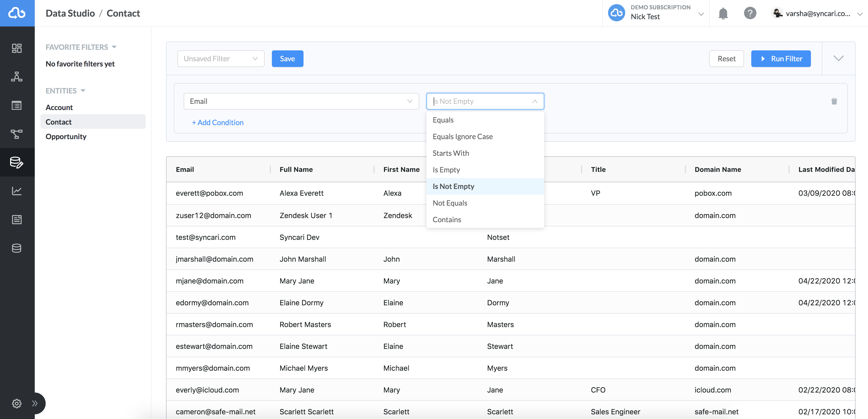Open the Email field dropdown
The width and height of the screenshot is (868, 419).
coord(301,101)
